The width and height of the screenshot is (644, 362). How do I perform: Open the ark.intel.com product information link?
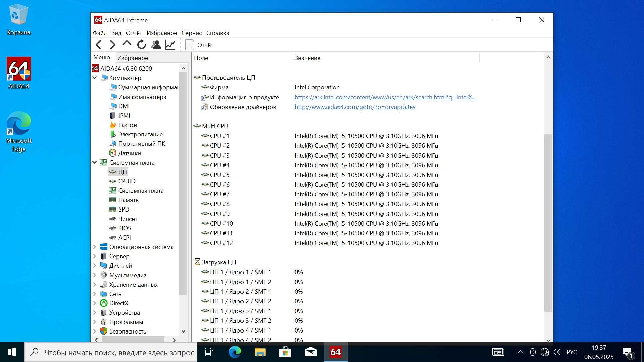[385, 97]
